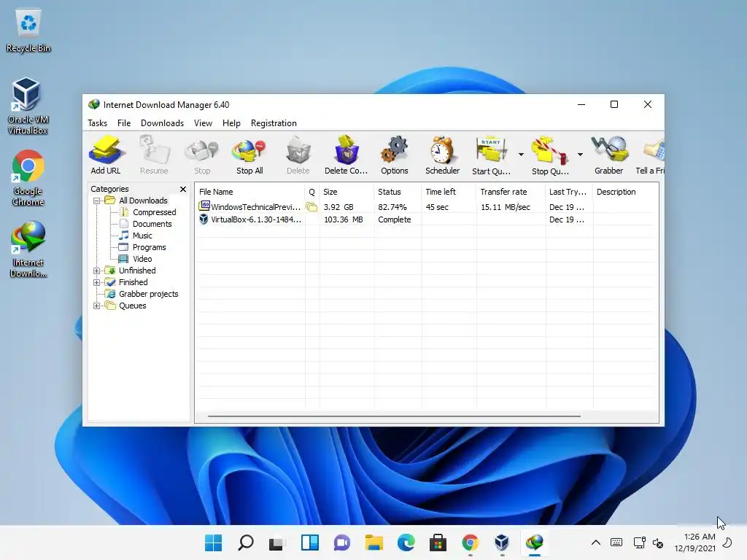
Task: Open Widgets on the taskbar
Action: (309, 542)
